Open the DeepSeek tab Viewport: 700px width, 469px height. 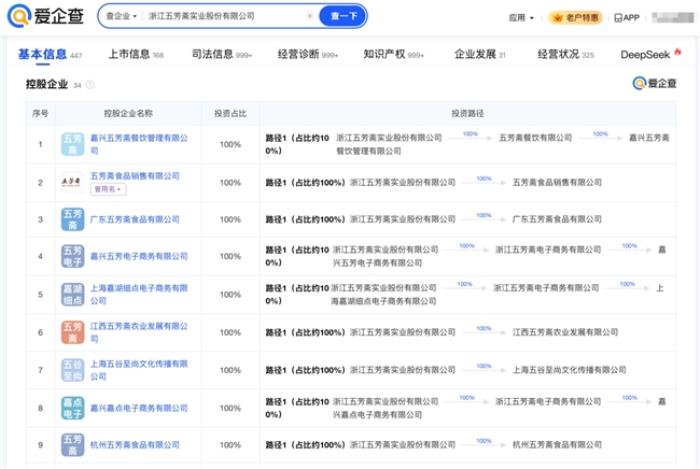(650, 54)
